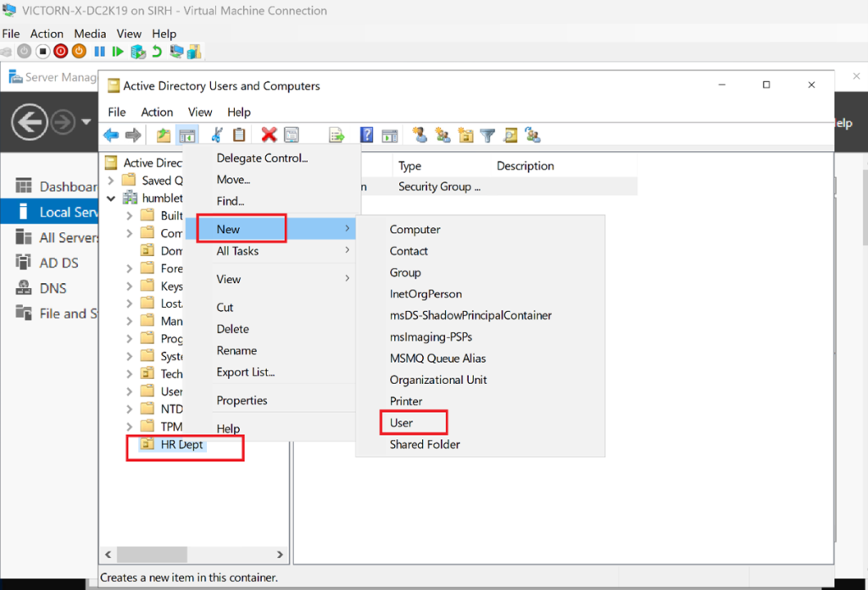Open Action menu in ADUC menu bar
This screenshot has width=868, height=590.
[157, 113]
